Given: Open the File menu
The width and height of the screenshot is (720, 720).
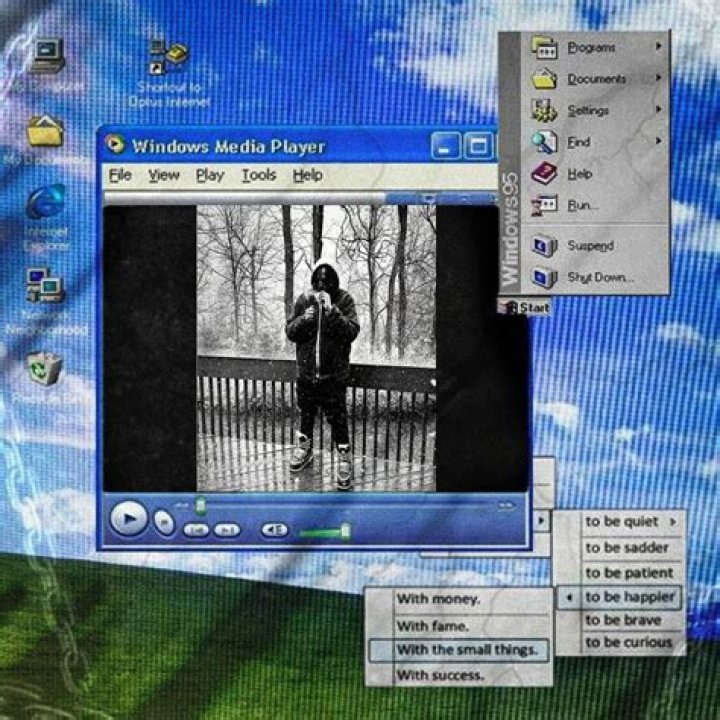Looking at the screenshot, I should click(120, 175).
